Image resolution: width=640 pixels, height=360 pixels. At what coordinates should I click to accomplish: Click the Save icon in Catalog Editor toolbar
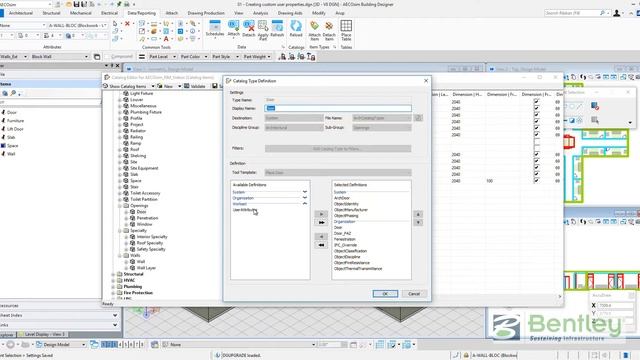(215, 86)
